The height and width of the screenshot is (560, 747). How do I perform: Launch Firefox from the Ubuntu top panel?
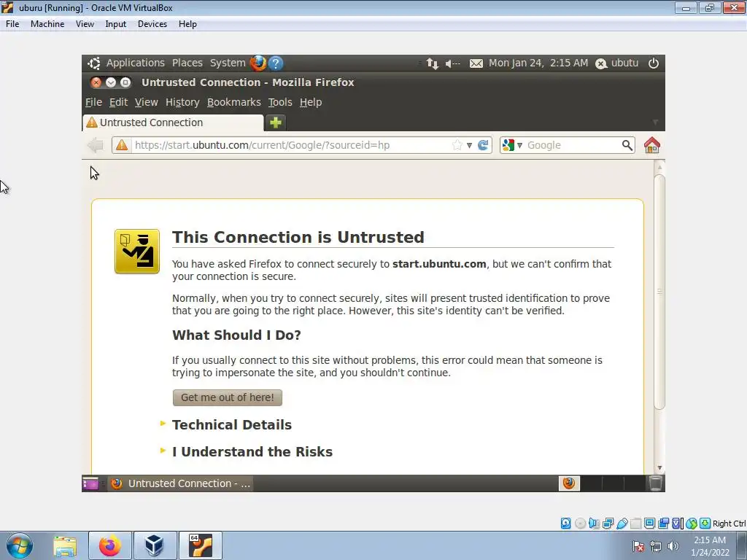pyautogui.click(x=258, y=63)
